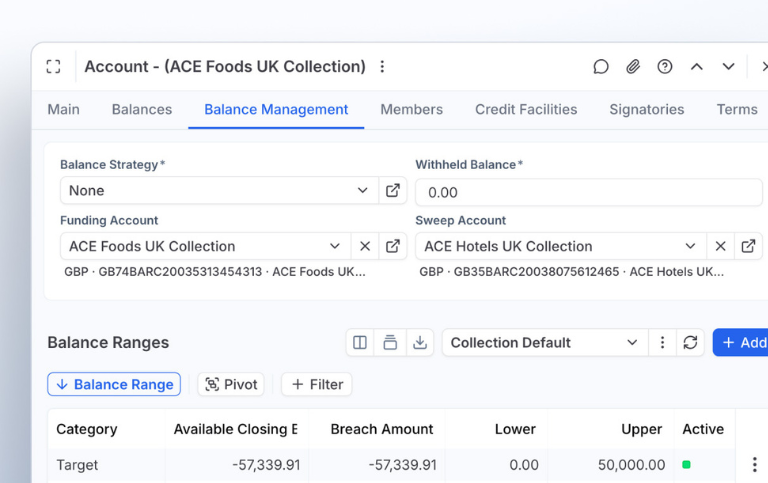Click the grouping stack icon in Balance Ranges
The image size is (768, 483).
point(390,342)
